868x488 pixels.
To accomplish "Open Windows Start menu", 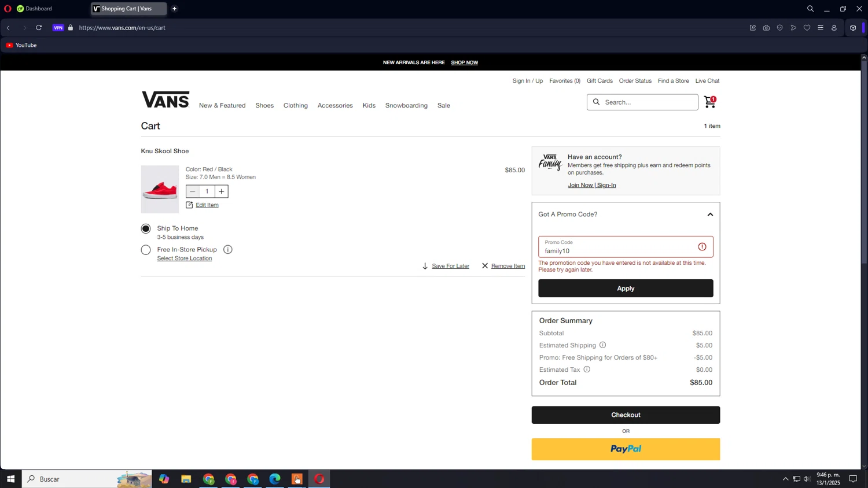I will pos(10,479).
